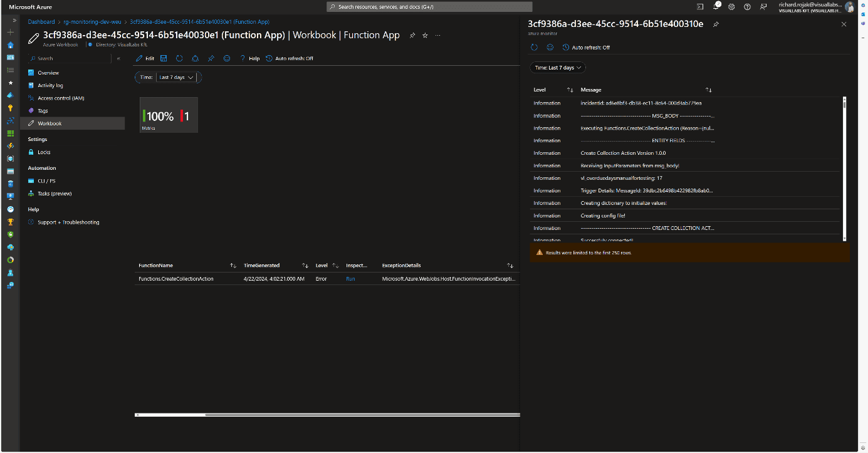Pin the azure monitor side panel
Screen dimensions: 868x453
[716, 24]
